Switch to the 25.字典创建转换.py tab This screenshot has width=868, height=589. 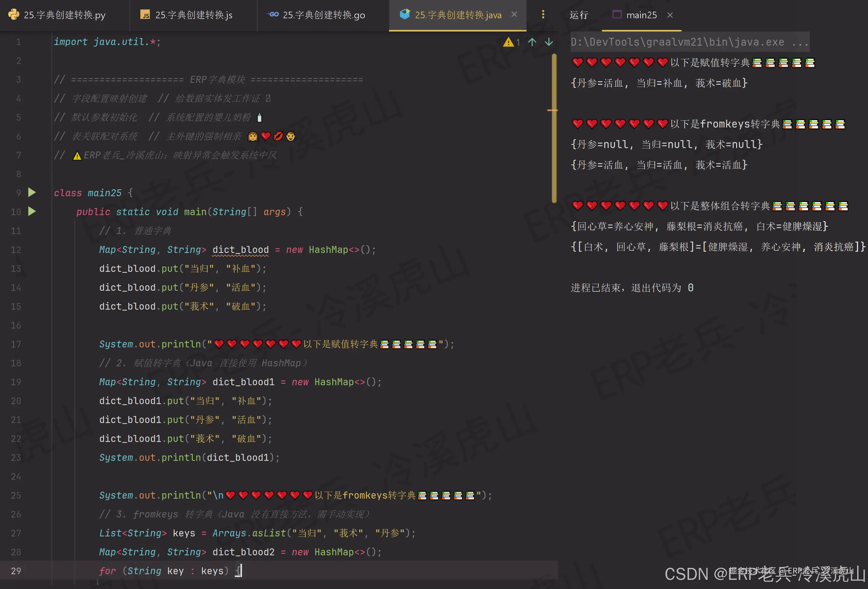(x=64, y=15)
